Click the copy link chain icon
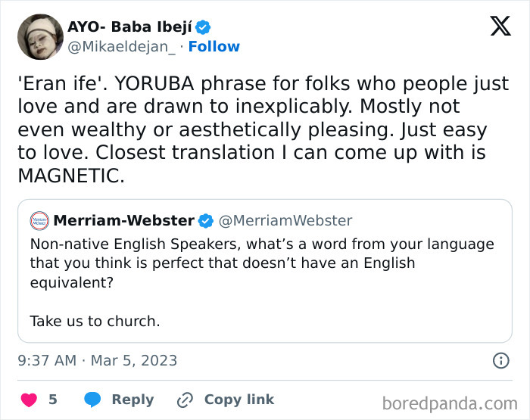Image resolution: width=530 pixels, height=420 pixels. click(x=185, y=400)
